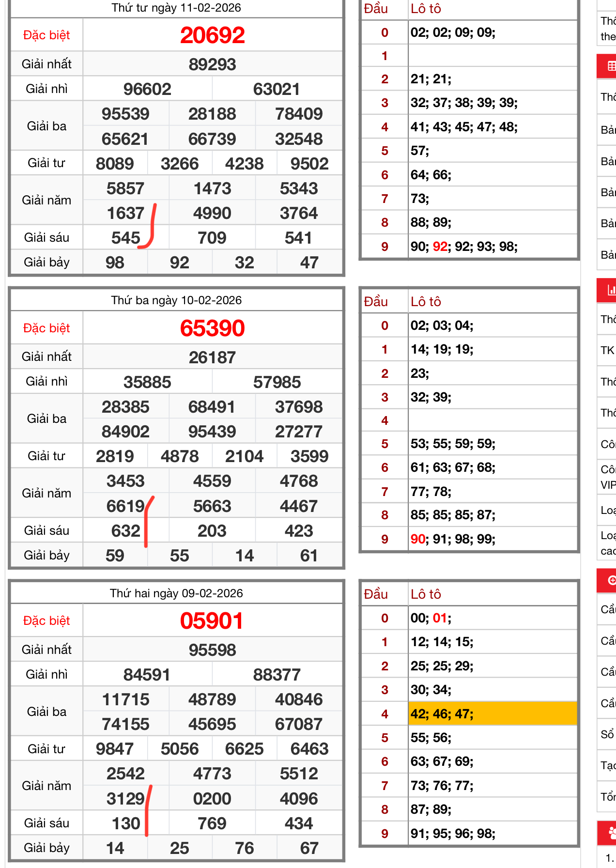
Task: Click the plus-circle icon in red sidebar header
Action: 612,580
